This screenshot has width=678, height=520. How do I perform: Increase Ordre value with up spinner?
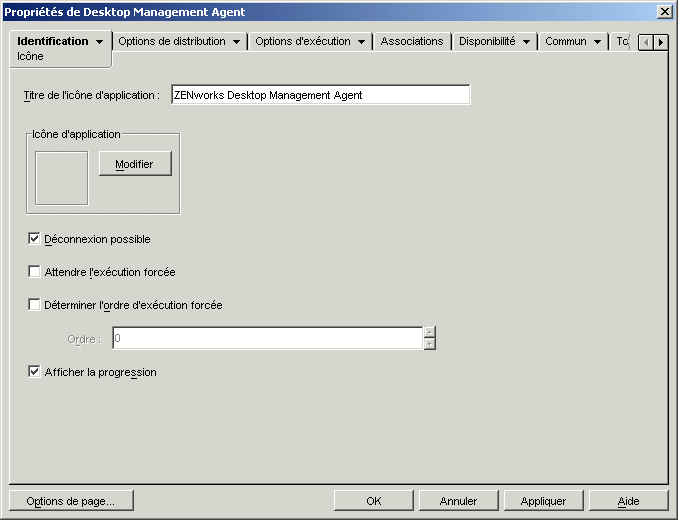click(429, 332)
